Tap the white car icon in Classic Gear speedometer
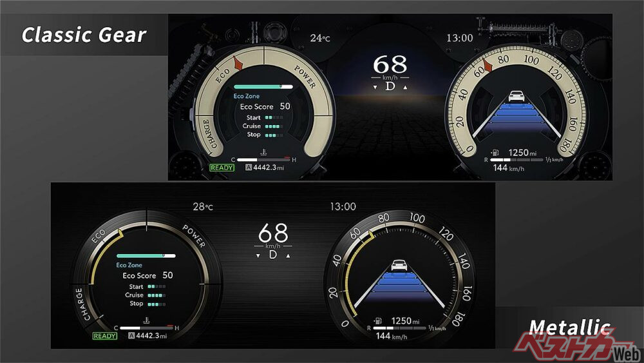Image resolution: width=644 pixels, height=363 pixels. point(515,97)
